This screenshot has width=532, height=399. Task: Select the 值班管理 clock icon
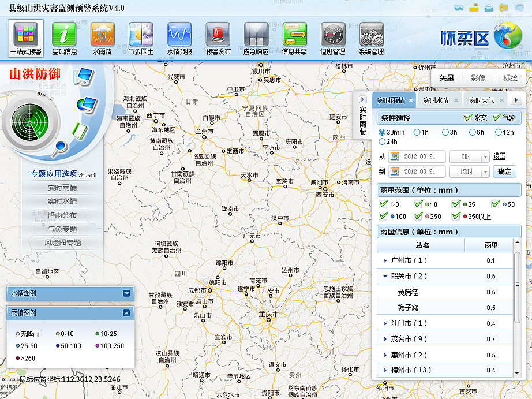(x=333, y=37)
